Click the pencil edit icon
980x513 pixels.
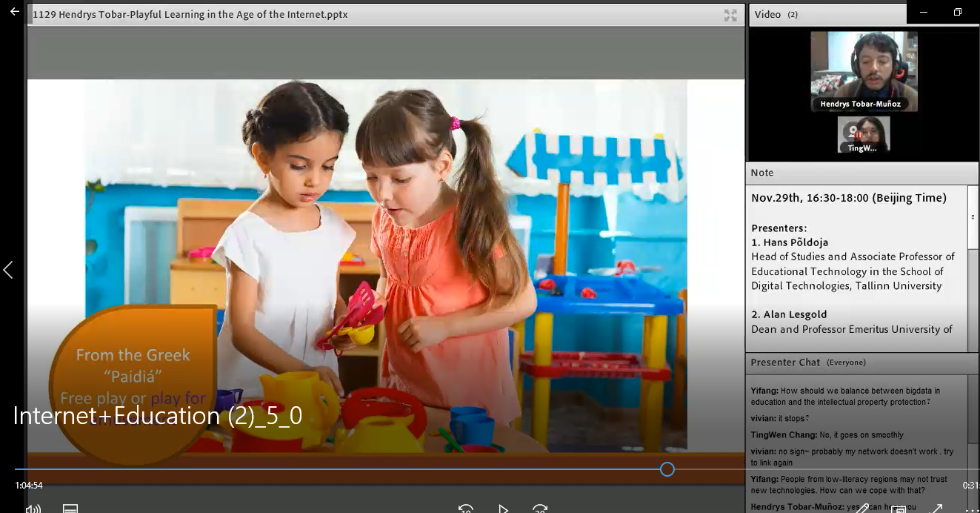coord(861,509)
